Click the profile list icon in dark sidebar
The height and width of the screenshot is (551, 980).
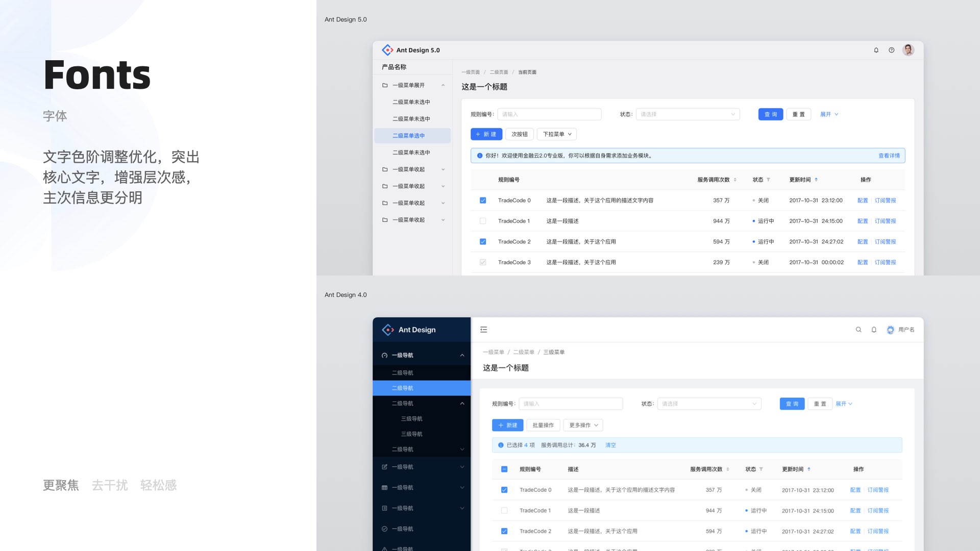coord(384,508)
